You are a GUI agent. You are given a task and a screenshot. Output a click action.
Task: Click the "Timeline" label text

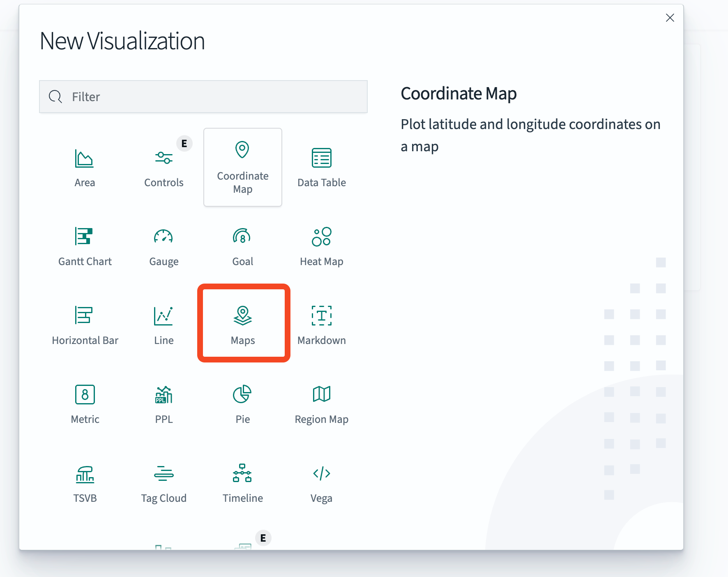point(242,498)
